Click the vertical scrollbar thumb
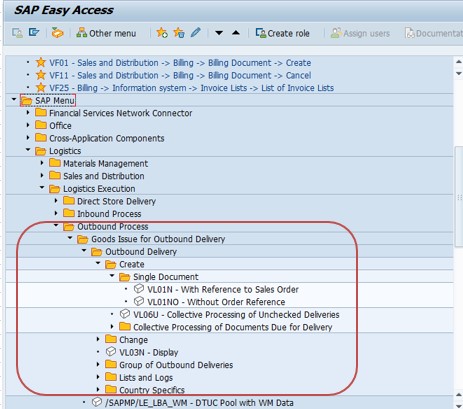 click(x=459, y=197)
